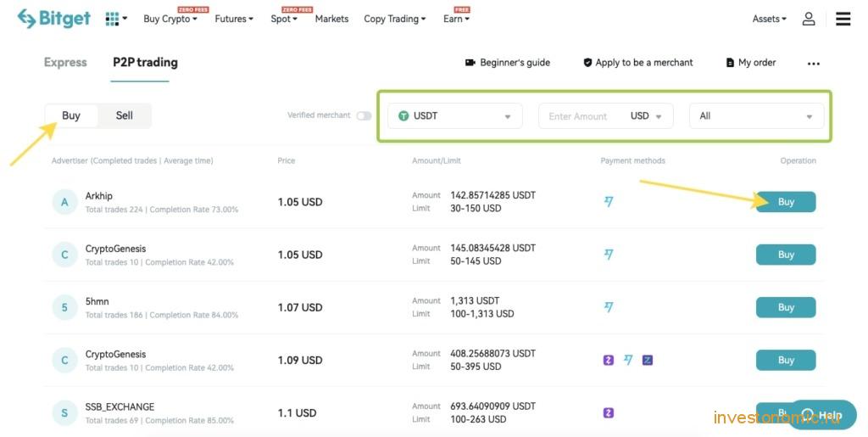This screenshot has height=437, width=868.
Task: Click the Price column header
Action: 287,160
